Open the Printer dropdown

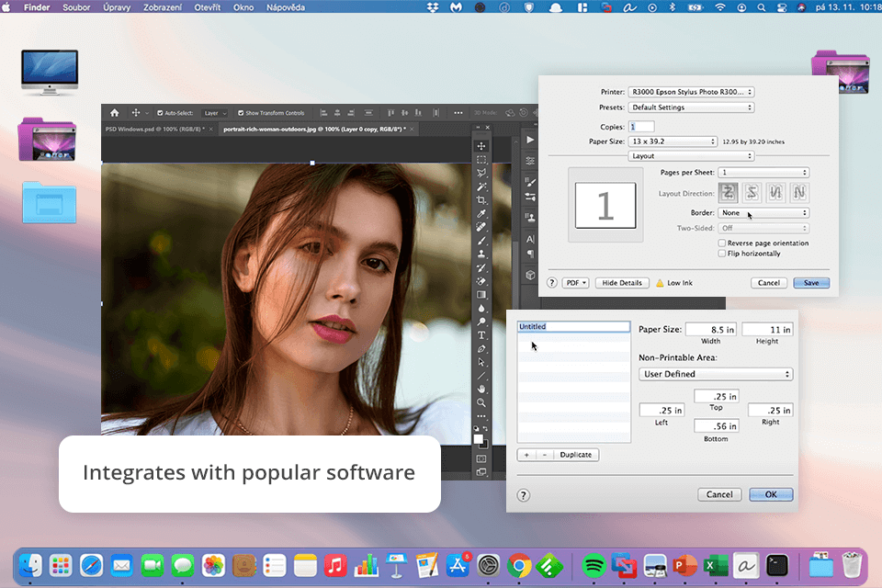pos(690,92)
